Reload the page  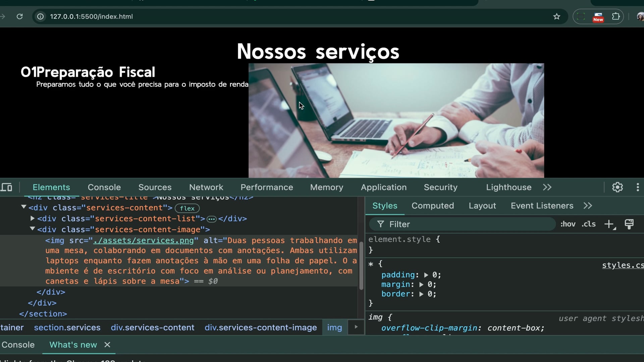pyautogui.click(x=20, y=16)
